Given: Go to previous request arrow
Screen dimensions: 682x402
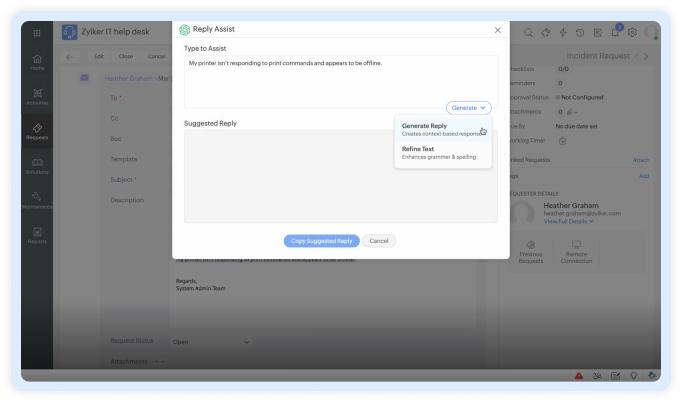Looking at the screenshot, I should point(637,57).
